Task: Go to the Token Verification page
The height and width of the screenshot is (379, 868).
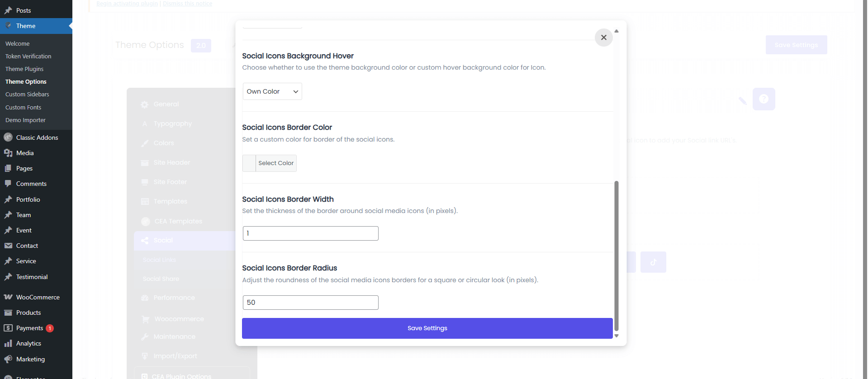Action: point(28,57)
